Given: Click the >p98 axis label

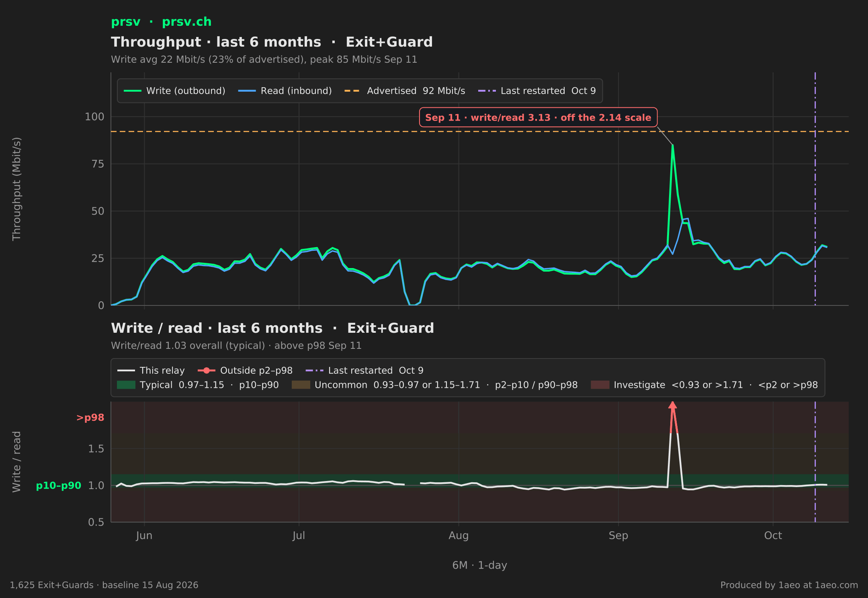Looking at the screenshot, I should tap(90, 418).
